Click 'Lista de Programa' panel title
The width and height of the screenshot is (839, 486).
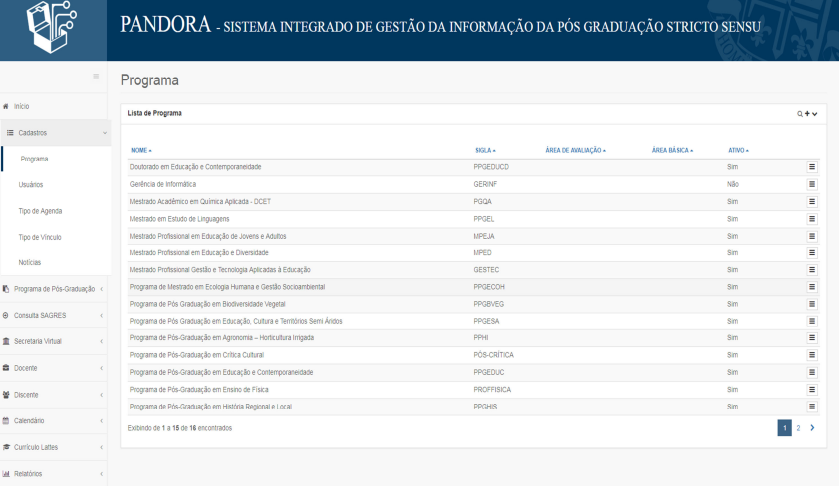[155, 113]
